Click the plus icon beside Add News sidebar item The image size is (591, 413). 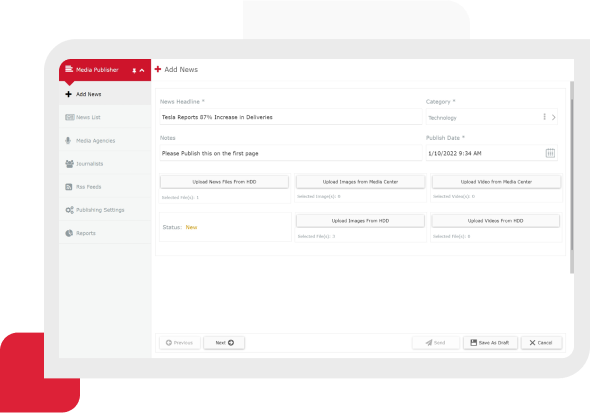click(69, 94)
